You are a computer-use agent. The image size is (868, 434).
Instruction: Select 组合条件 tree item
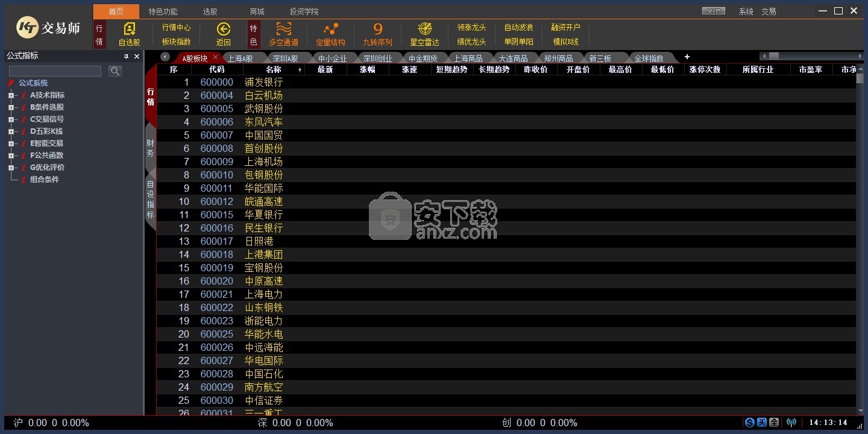coord(45,180)
